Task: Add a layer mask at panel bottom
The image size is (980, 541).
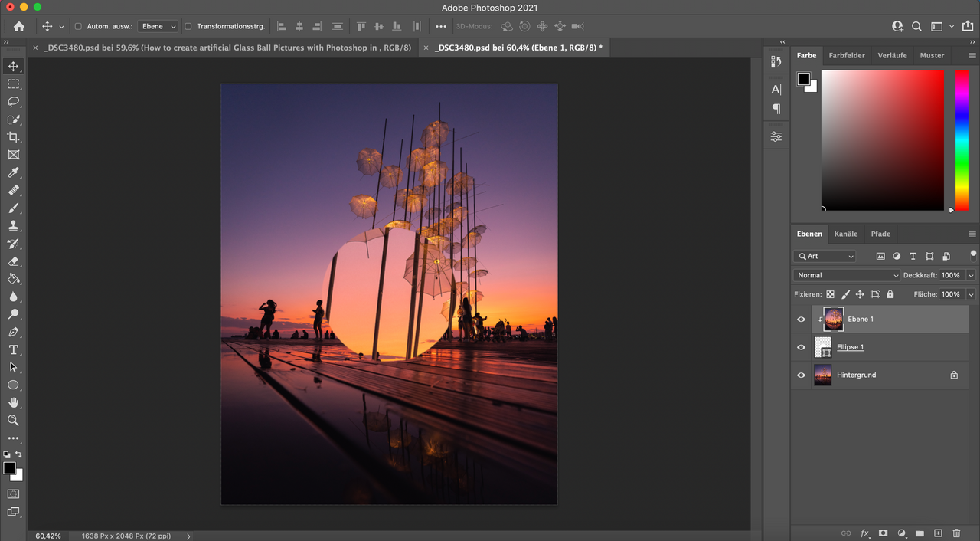Action: [x=883, y=533]
